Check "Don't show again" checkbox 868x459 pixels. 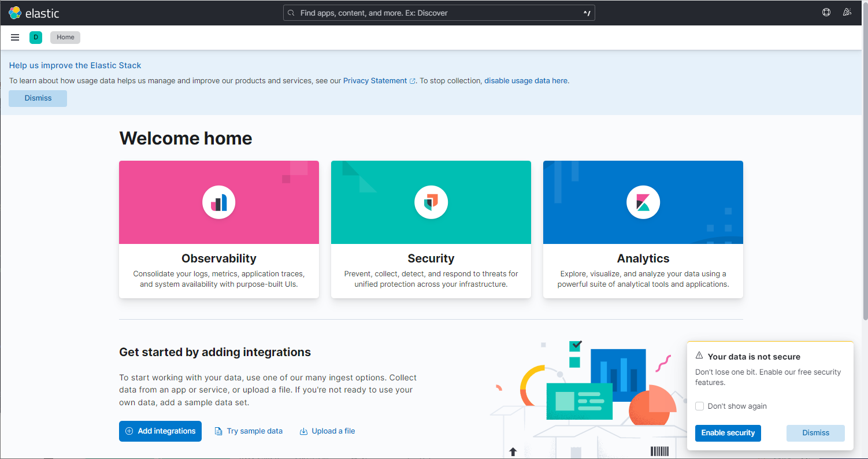pyautogui.click(x=699, y=406)
